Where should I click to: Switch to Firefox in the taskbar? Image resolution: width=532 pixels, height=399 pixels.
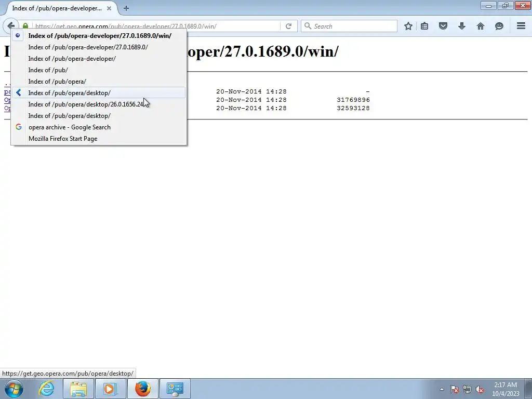click(x=142, y=389)
